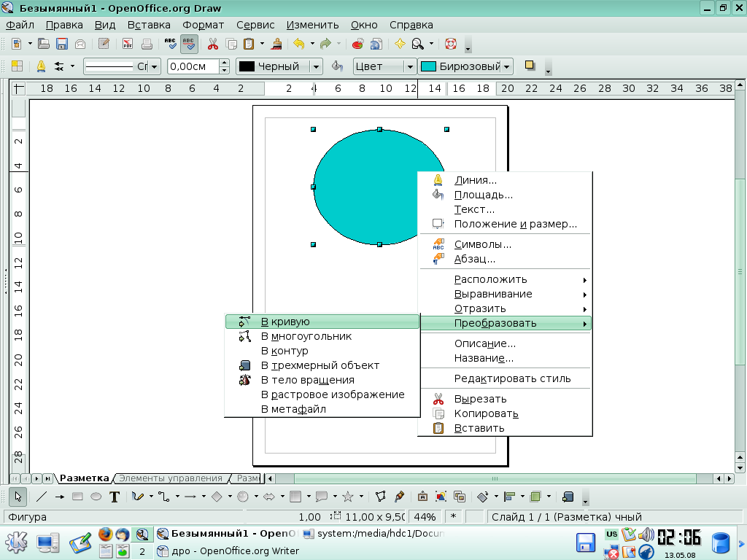
Task: Click Edit Points icon
Action: [x=380, y=497]
